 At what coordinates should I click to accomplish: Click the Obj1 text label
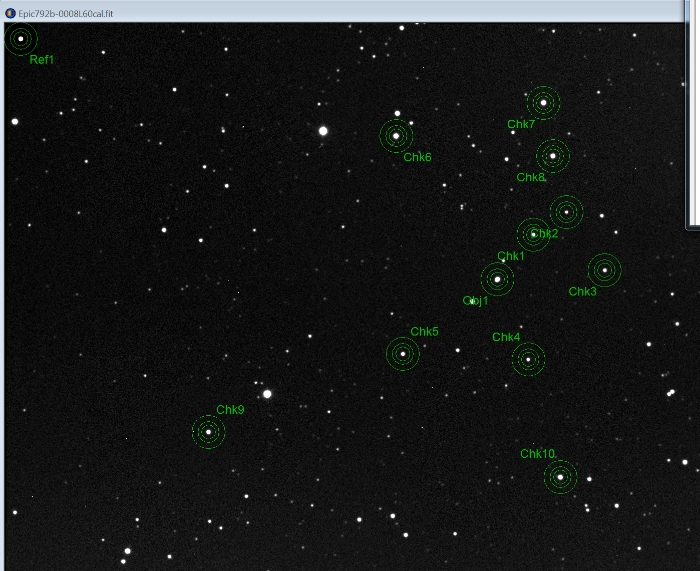click(476, 301)
